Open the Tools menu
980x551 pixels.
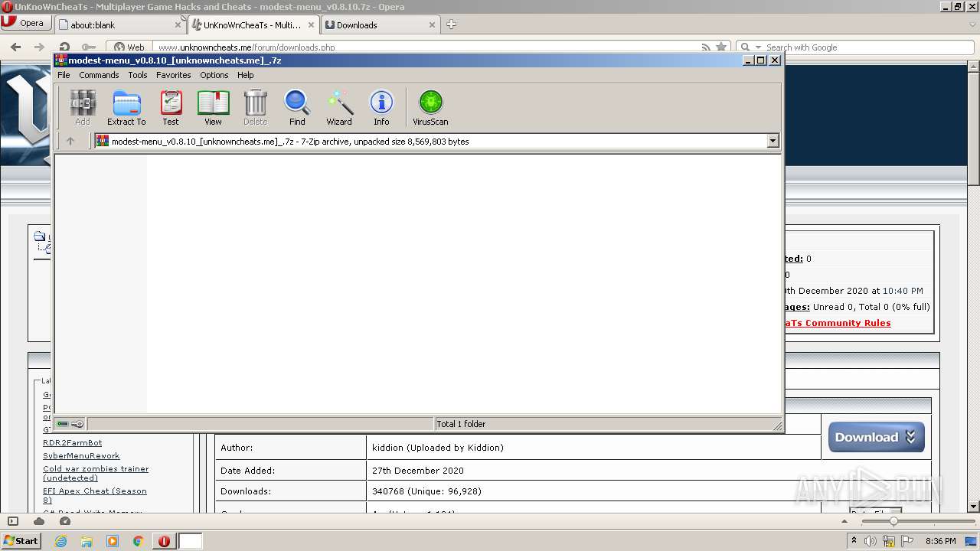coord(138,75)
